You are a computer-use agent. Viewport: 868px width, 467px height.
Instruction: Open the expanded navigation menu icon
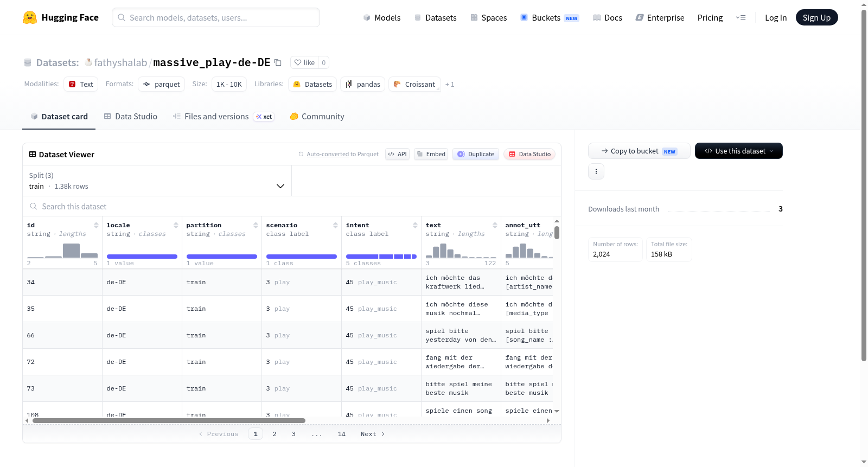(x=741, y=17)
